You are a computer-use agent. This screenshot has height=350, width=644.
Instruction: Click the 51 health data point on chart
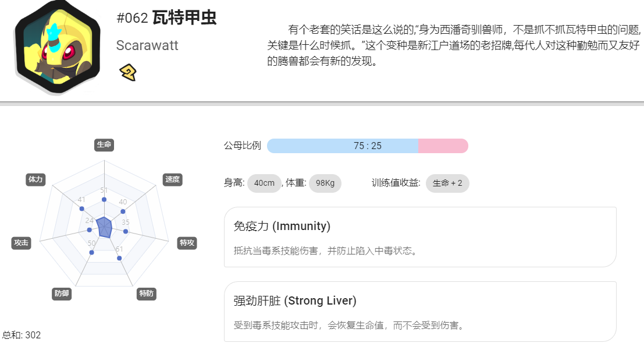104,200
